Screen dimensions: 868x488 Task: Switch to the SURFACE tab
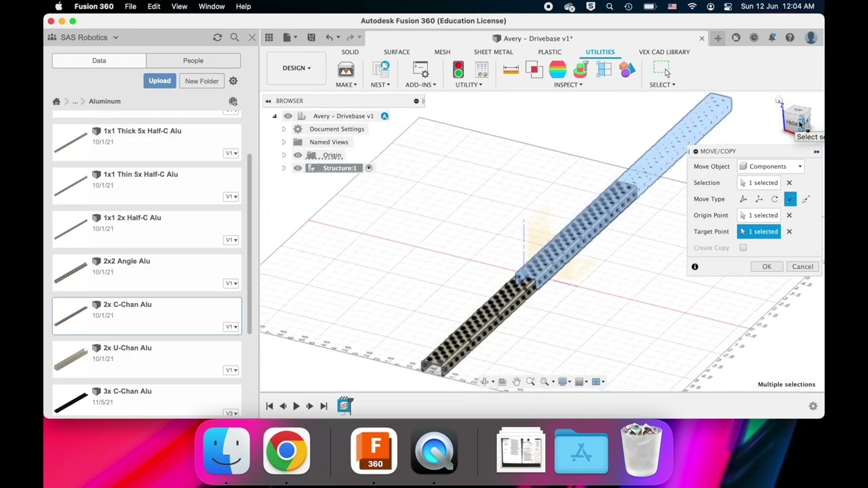[x=397, y=52]
